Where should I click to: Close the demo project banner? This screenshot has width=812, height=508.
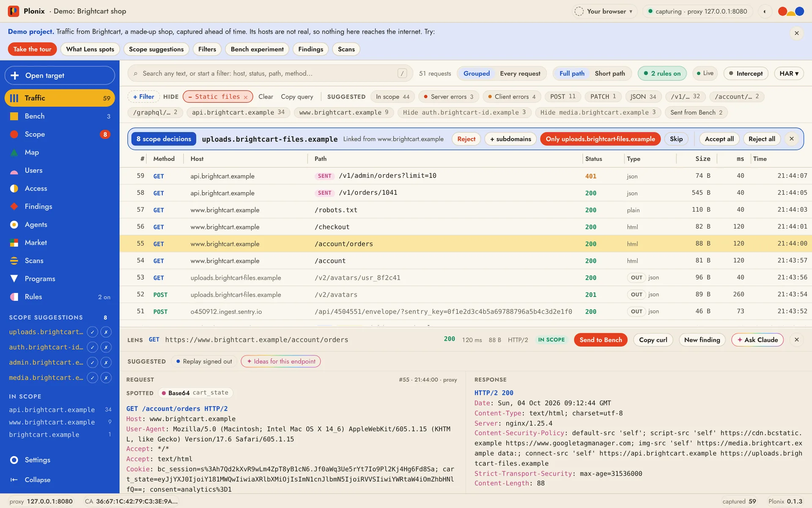tap(796, 33)
